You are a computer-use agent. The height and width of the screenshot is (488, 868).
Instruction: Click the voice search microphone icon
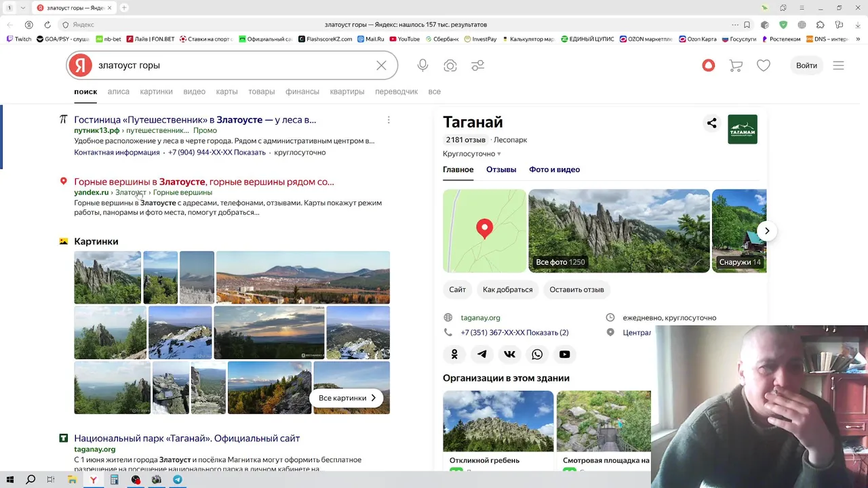(x=422, y=65)
